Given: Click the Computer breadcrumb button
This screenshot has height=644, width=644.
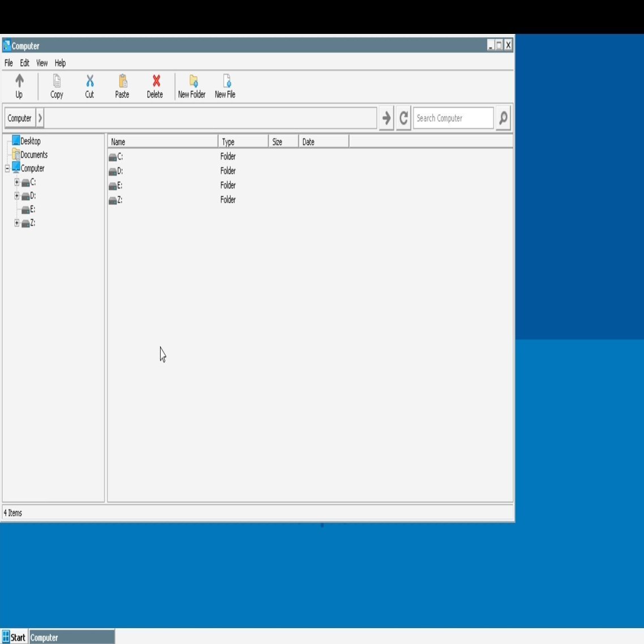Looking at the screenshot, I should pos(19,118).
